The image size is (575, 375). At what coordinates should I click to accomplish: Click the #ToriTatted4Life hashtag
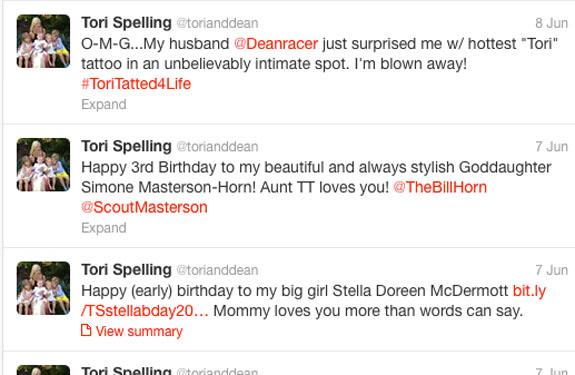(x=136, y=84)
